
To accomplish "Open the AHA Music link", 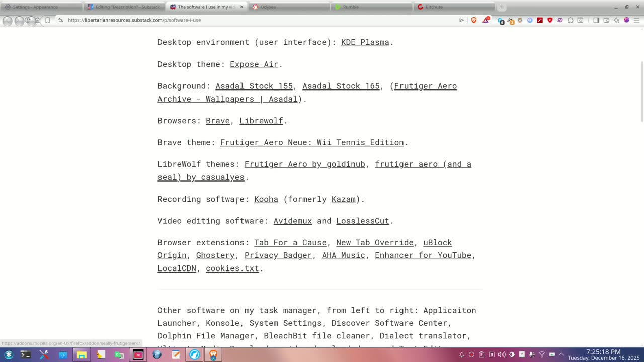I will click(x=343, y=255).
